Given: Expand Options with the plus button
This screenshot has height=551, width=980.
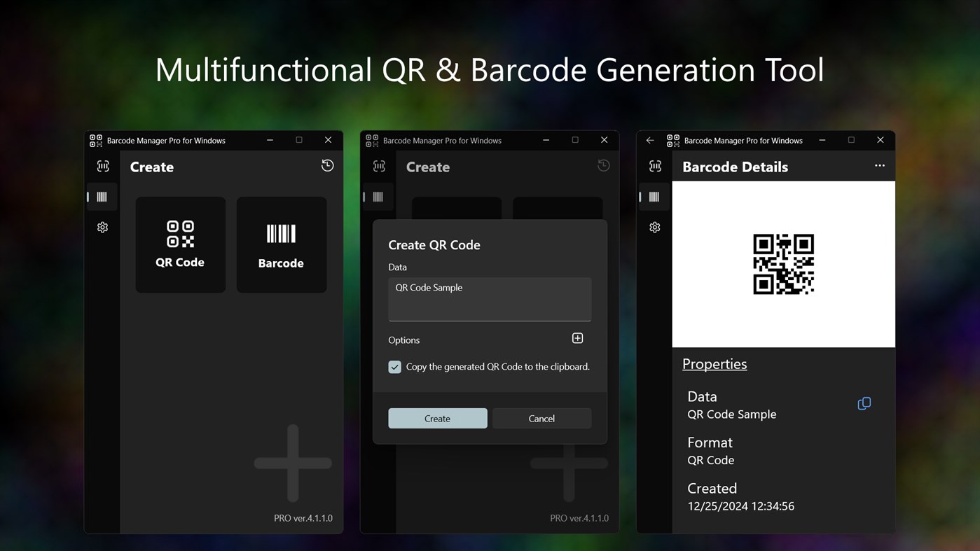Looking at the screenshot, I should [577, 337].
